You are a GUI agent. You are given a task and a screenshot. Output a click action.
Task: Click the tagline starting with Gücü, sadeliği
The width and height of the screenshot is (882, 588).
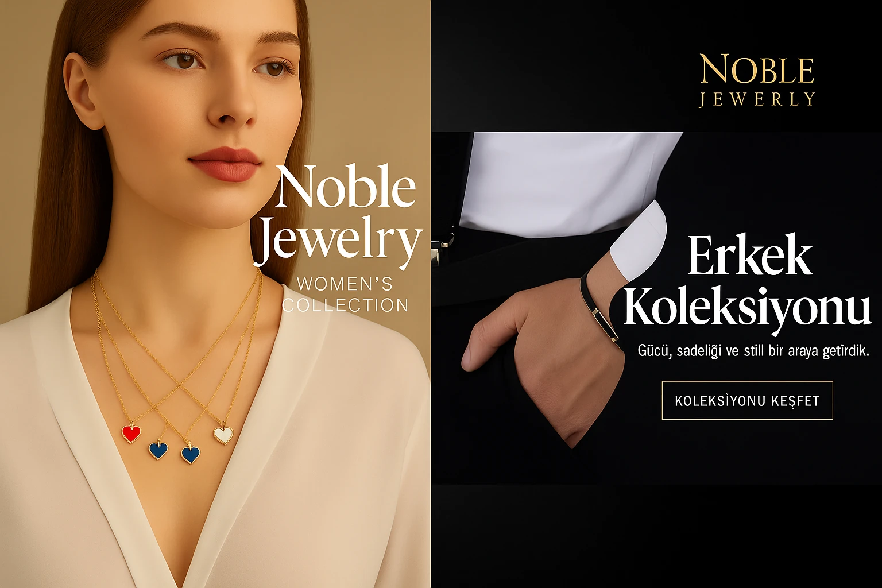753,350
